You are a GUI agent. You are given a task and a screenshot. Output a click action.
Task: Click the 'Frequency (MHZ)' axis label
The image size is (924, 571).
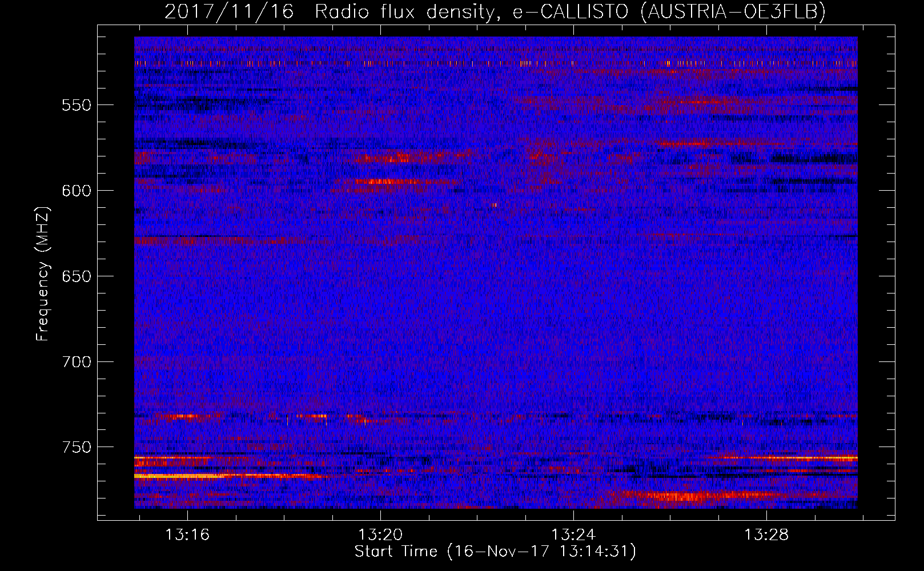43,274
